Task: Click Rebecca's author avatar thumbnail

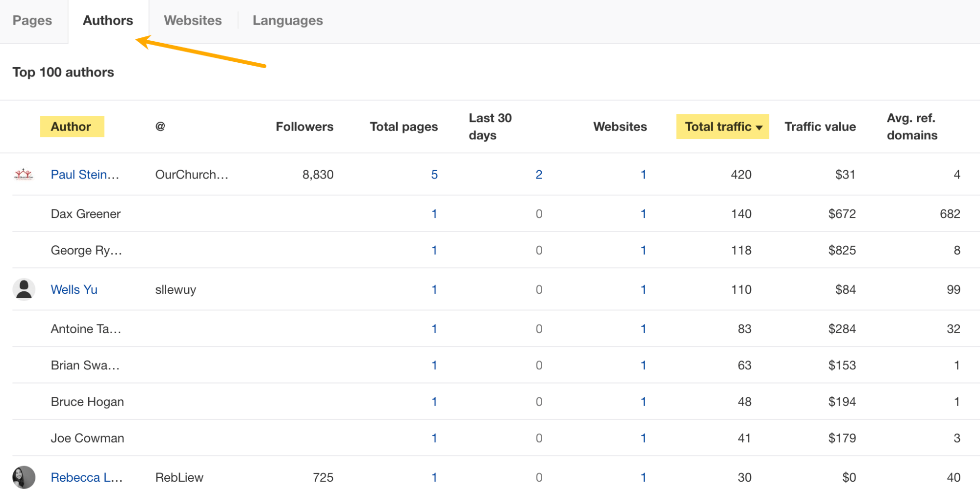Action: 24,476
